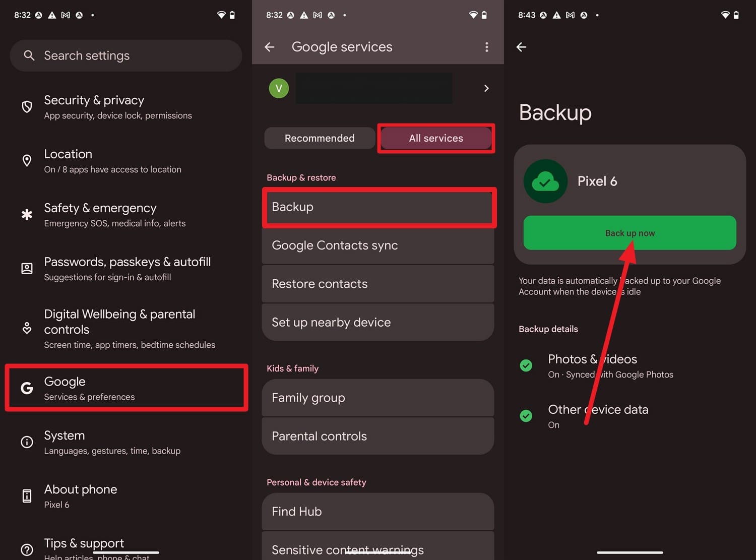Tap the Kids & family section header

[293, 368]
